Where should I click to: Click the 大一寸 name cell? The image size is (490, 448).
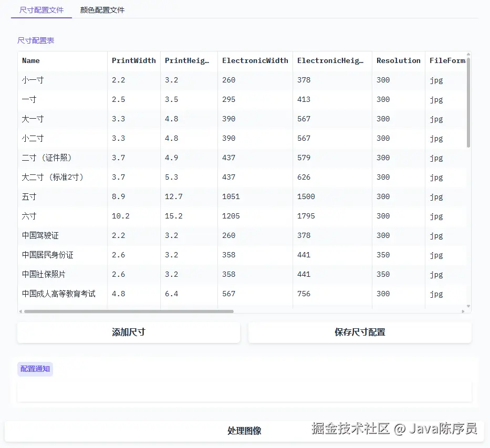pyautogui.click(x=62, y=119)
